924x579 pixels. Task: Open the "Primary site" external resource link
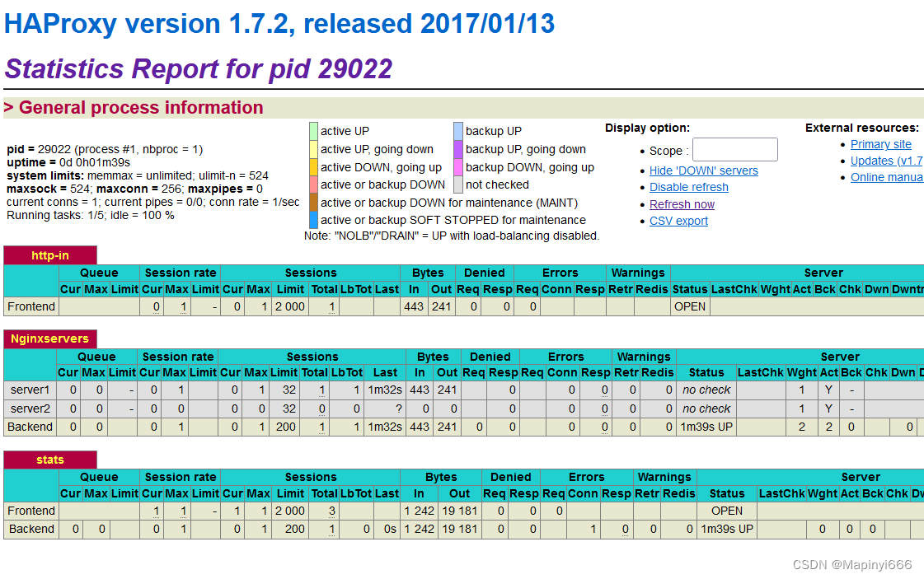click(880, 143)
